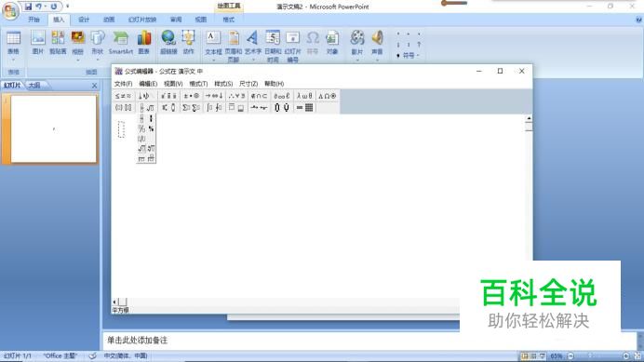Switch to the 幻灯片 pane tab

(12, 85)
